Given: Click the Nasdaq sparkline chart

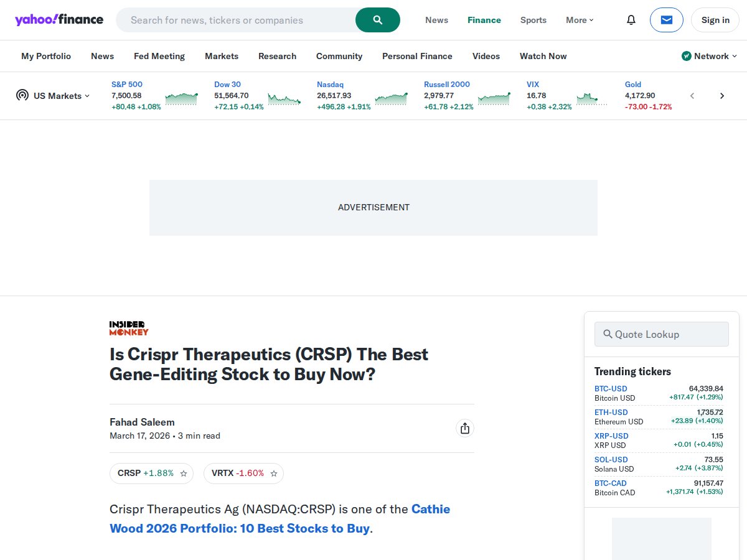Looking at the screenshot, I should tap(391, 98).
